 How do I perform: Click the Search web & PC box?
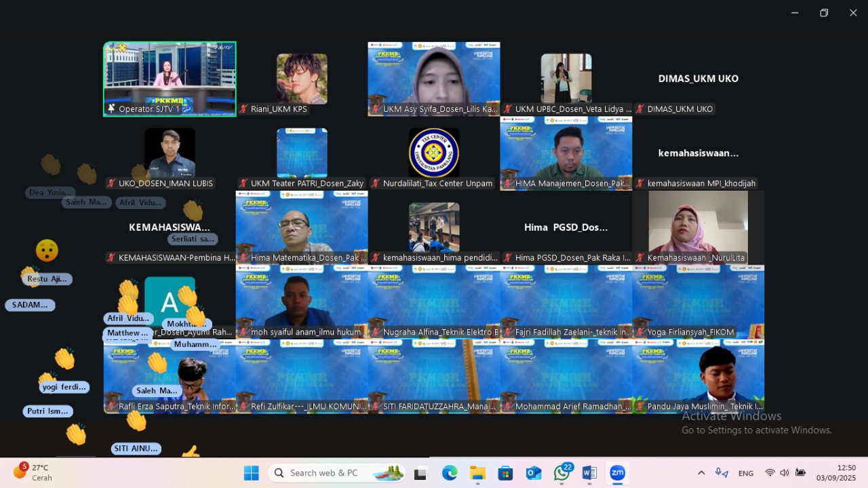tap(337, 473)
